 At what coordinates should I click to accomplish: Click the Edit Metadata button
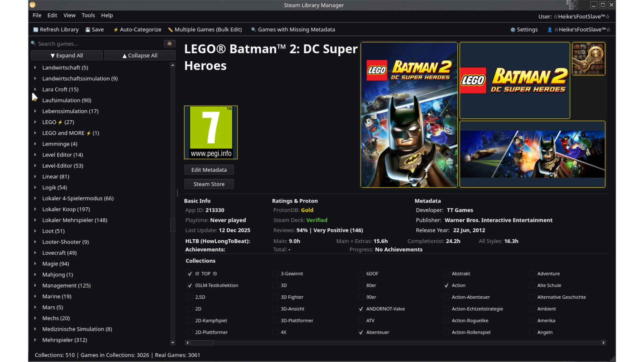(209, 170)
